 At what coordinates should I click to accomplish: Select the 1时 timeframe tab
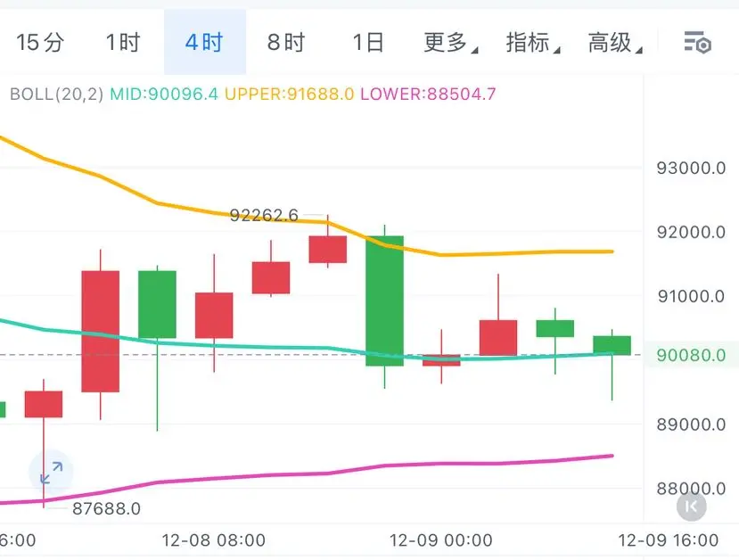click(122, 43)
